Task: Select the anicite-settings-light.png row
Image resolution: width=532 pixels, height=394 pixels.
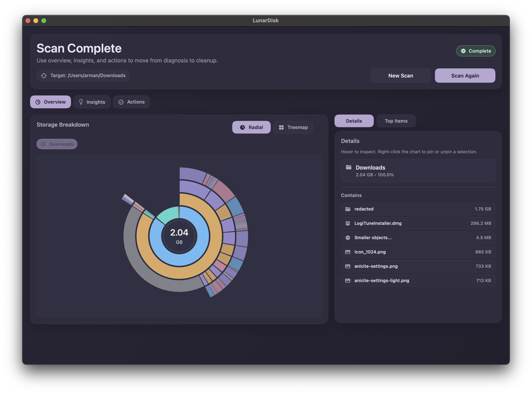Action: 418,280
